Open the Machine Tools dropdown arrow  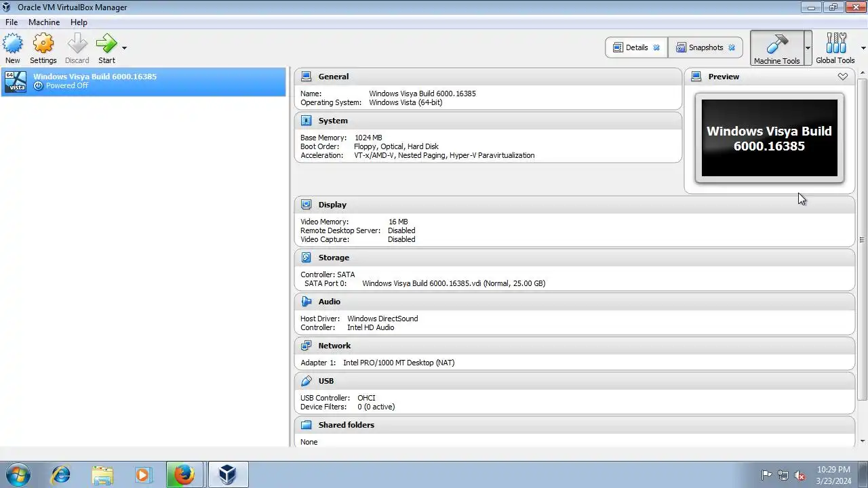pos(808,48)
